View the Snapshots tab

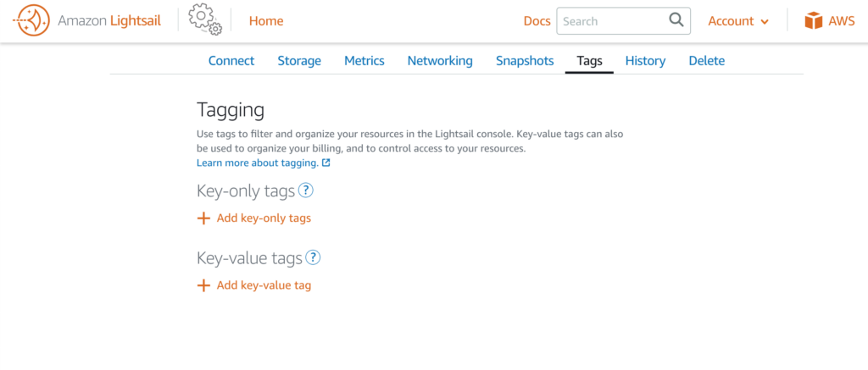click(x=525, y=61)
